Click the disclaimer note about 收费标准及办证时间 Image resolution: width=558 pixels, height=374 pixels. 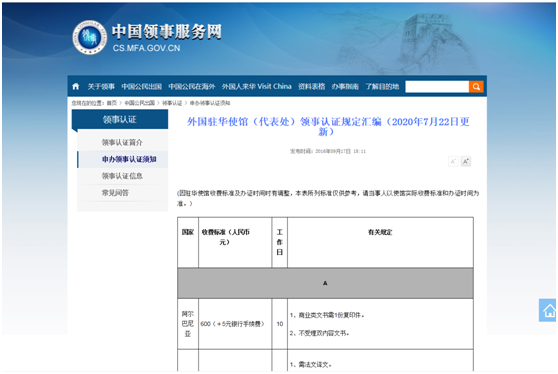click(328, 198)
